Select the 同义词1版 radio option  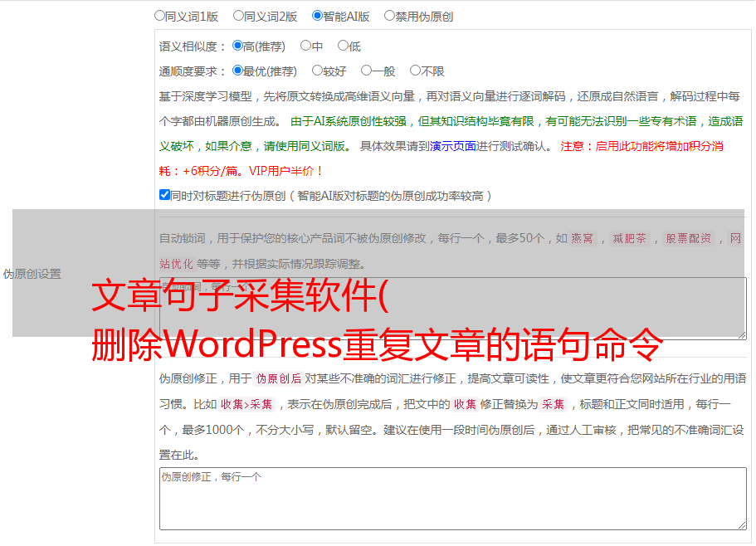tap(159, 15)
